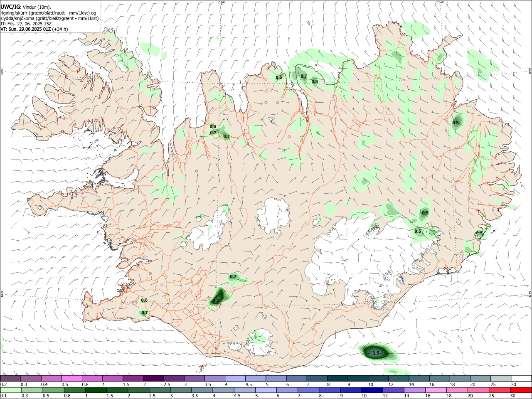Select the light pink rain-scale swatch at 16

(x=436, y=390)
